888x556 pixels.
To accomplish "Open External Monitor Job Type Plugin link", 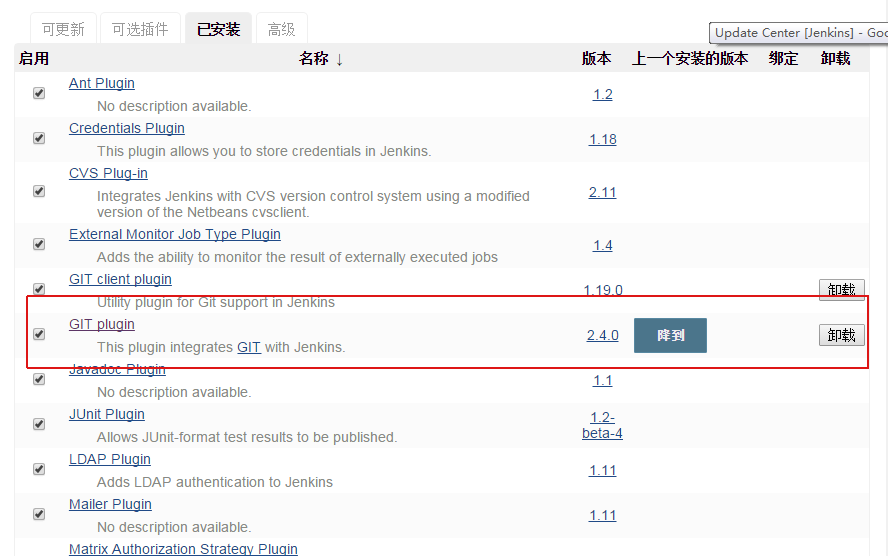I will [x=175, y=234].
